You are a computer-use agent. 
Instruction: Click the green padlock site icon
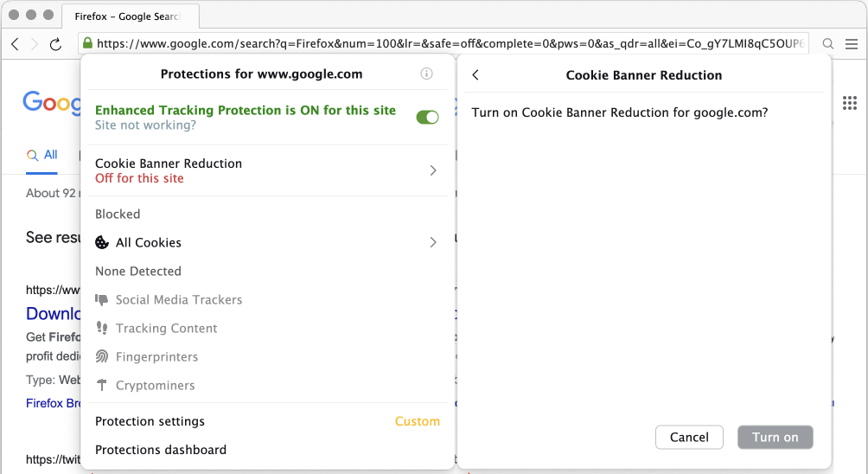click(86, 43)
